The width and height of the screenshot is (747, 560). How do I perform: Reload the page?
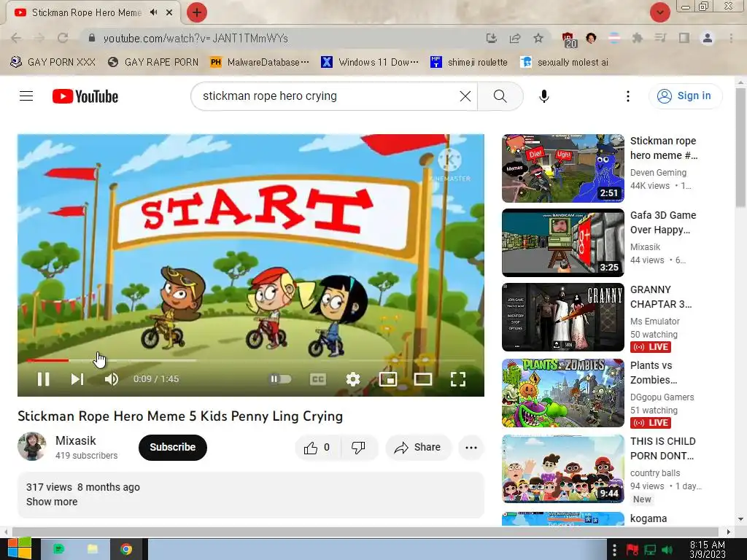click(63, 38)
